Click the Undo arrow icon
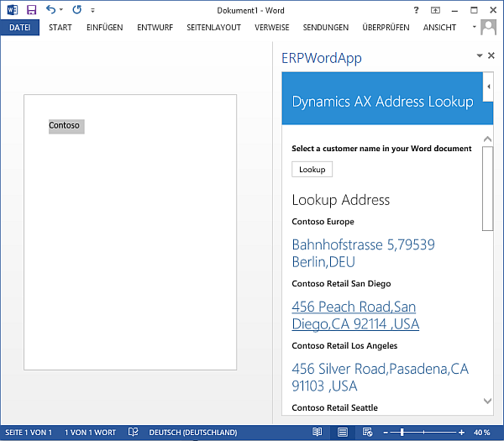Image resolution: width=504 pixels, height=441 pixels. (51, 10)
